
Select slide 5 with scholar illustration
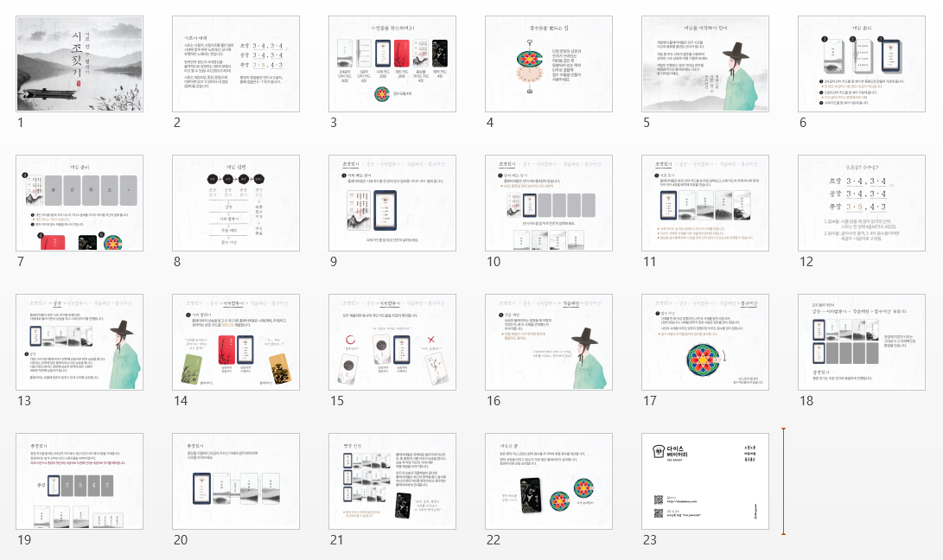(704, 64)
